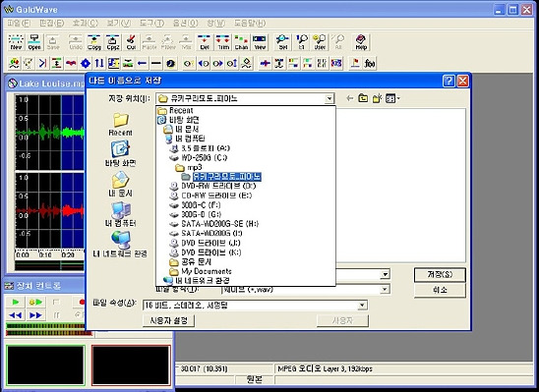The height and width of the screenshot is (392, 539).
Task: Click the 저장(S) save button
Action: pos(440,275)
